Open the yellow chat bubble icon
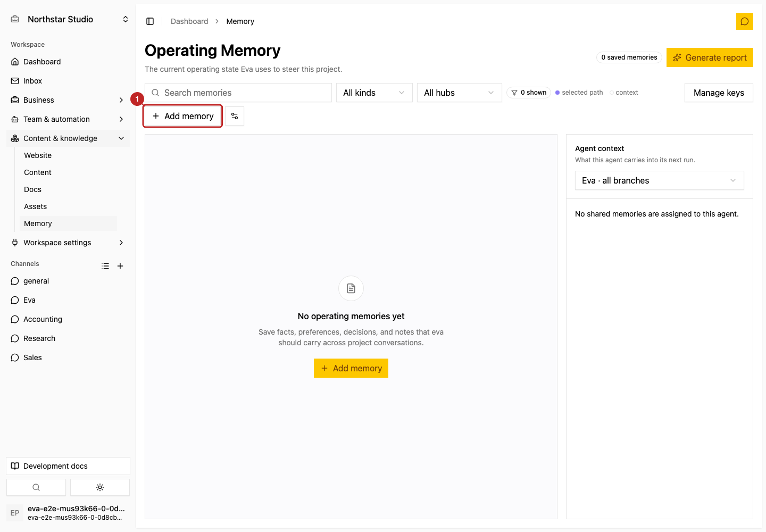 coord(745,21)
